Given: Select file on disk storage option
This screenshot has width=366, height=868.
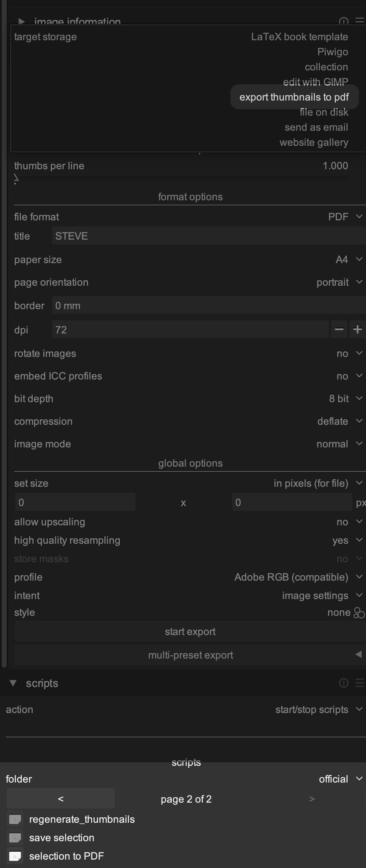Looking at the screenshot, I should point(324,112).
